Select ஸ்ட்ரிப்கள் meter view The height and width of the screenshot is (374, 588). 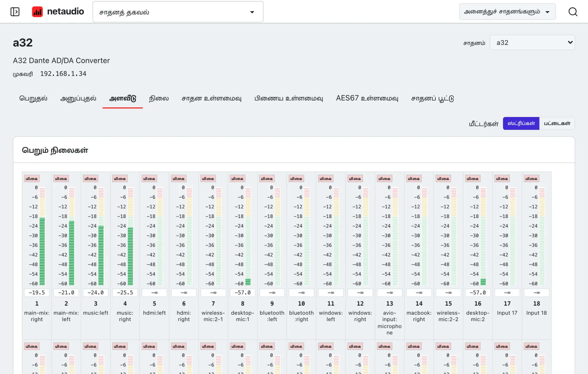click(521, 123)
